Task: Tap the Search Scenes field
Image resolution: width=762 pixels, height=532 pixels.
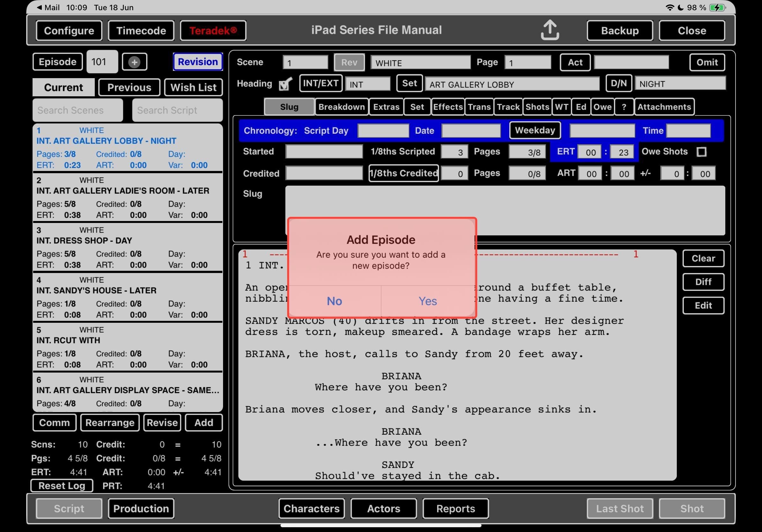Action: click(78, 110)
